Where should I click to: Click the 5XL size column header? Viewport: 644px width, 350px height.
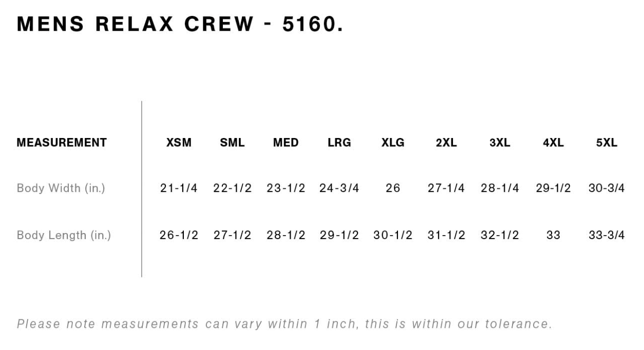[x=607, y=143]
